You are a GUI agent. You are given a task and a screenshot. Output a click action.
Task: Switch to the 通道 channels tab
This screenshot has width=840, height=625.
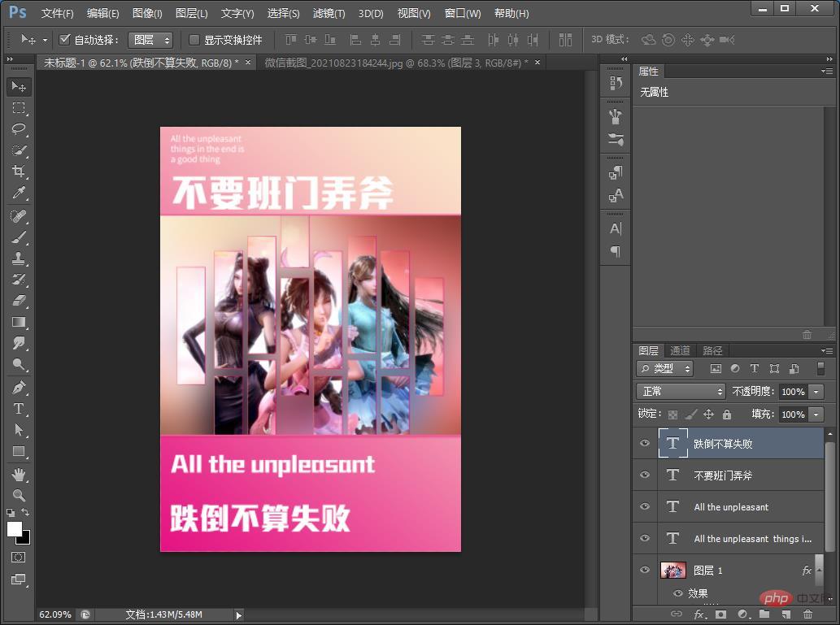(x=681, y=350)
